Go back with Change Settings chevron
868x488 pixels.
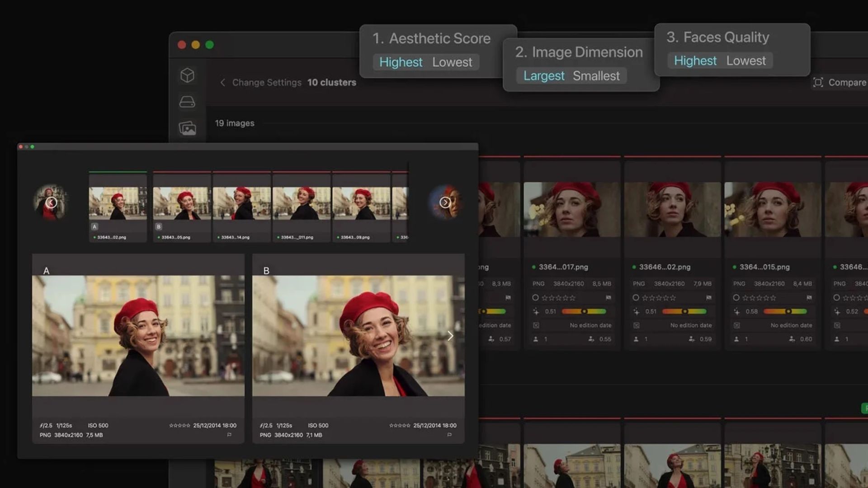click(x=222, y=82)
